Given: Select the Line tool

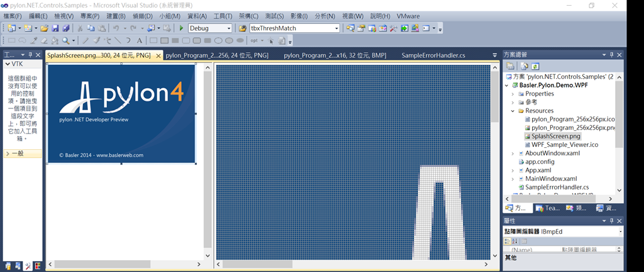Looking at the screenshot, I should [x=118, y=40].
